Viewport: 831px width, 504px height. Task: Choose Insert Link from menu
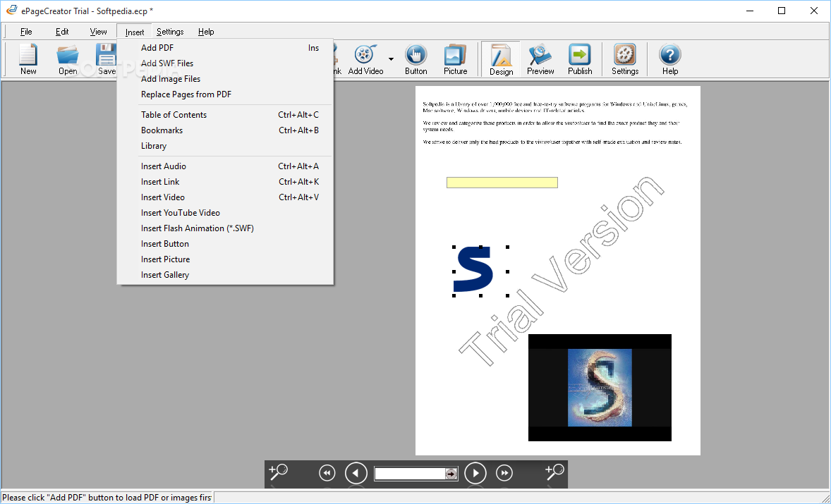point(225,182)
